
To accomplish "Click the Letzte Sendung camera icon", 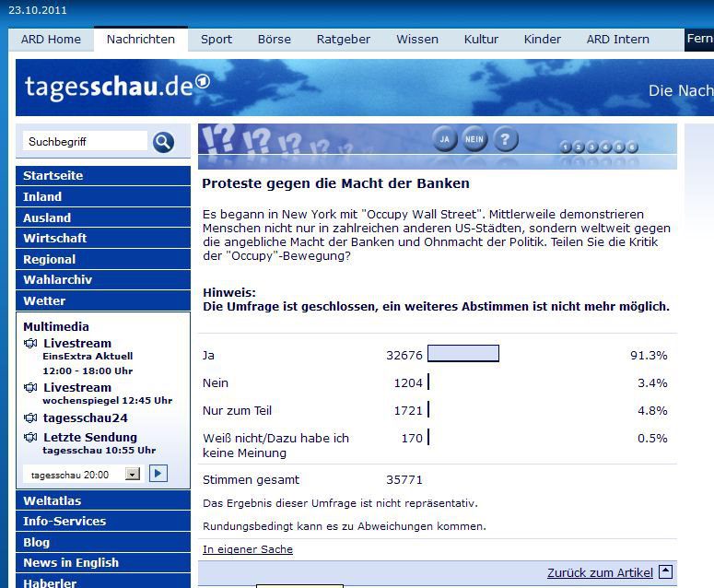I will coord(30,437).
